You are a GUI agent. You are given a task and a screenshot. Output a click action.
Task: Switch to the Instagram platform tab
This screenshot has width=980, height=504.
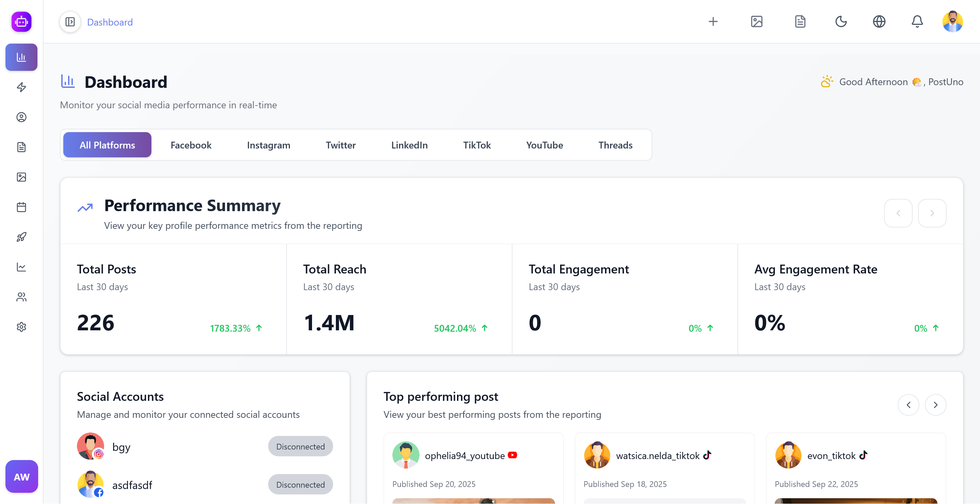(268, 145)
